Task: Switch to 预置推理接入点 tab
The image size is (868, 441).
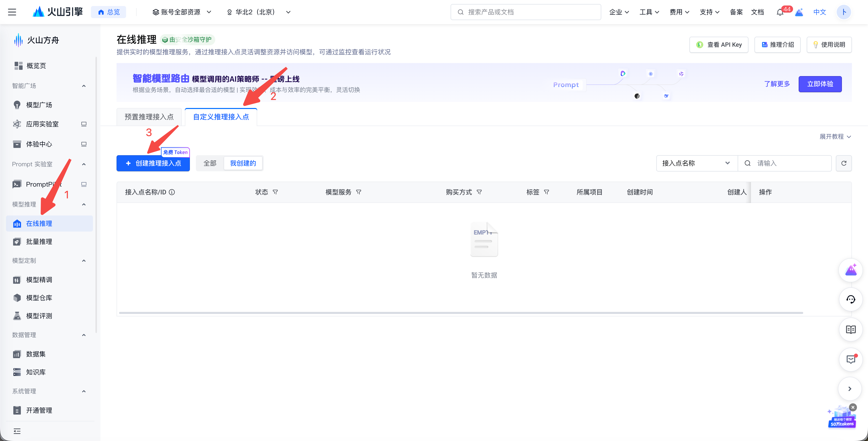Action: [149, 117]
